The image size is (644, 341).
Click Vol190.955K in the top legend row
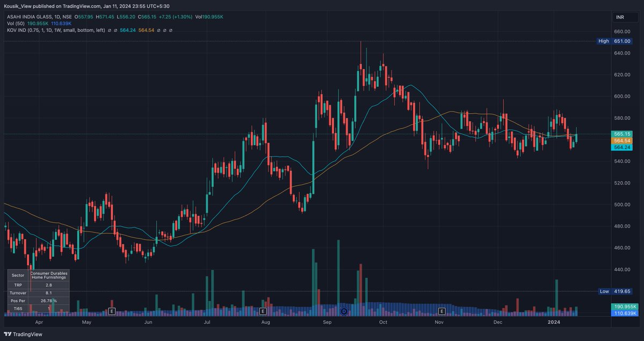click(x=209, y=17)
